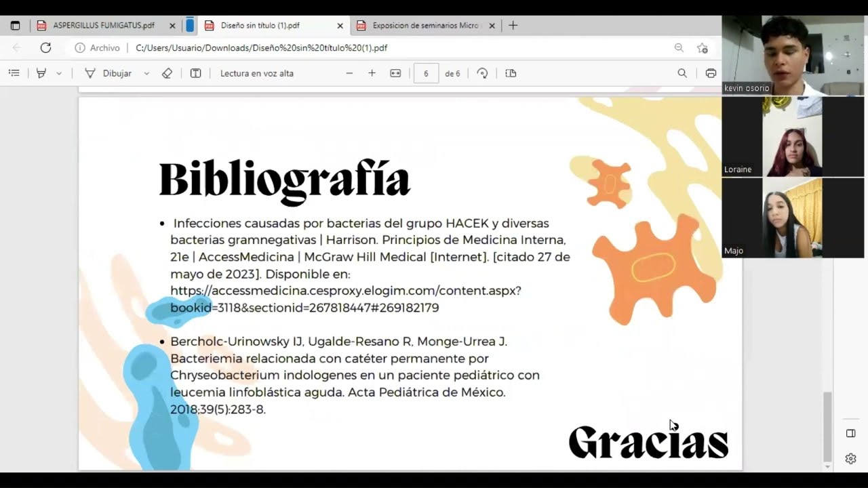Close the Diseño sin título (1).pdf tab
Viewport: 868px width, 488px height.
tap(340, 26)
